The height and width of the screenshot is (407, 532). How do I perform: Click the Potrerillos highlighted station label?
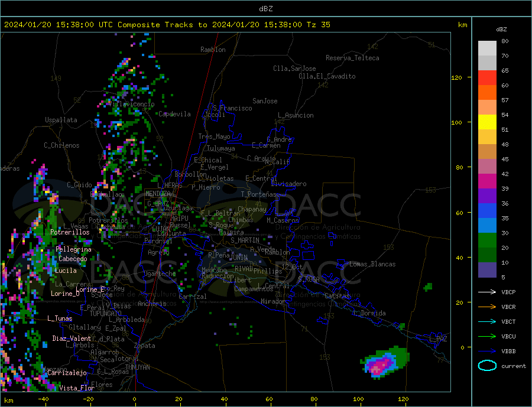click(x=70, y=232)
